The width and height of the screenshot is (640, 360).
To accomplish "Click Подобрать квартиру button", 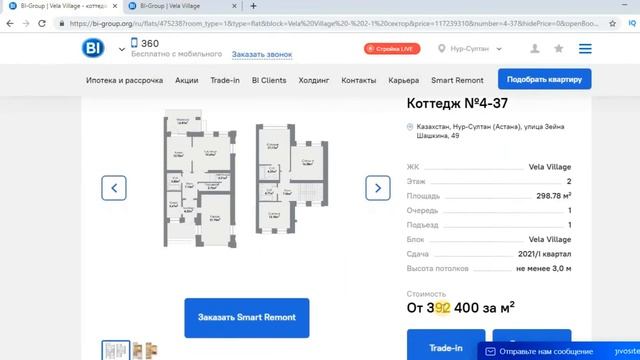I will pyautogui.click(x=544, y=79).
